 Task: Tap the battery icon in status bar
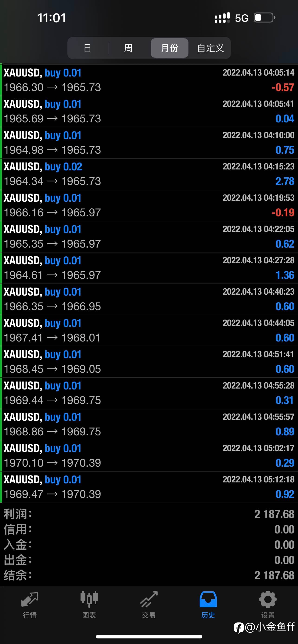265,18
